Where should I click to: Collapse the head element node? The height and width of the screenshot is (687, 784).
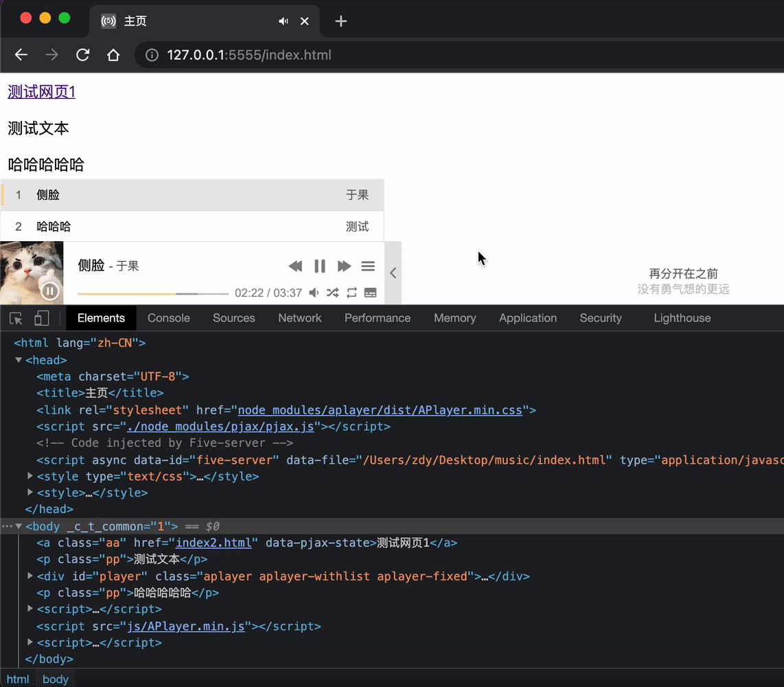coord(19,360)
